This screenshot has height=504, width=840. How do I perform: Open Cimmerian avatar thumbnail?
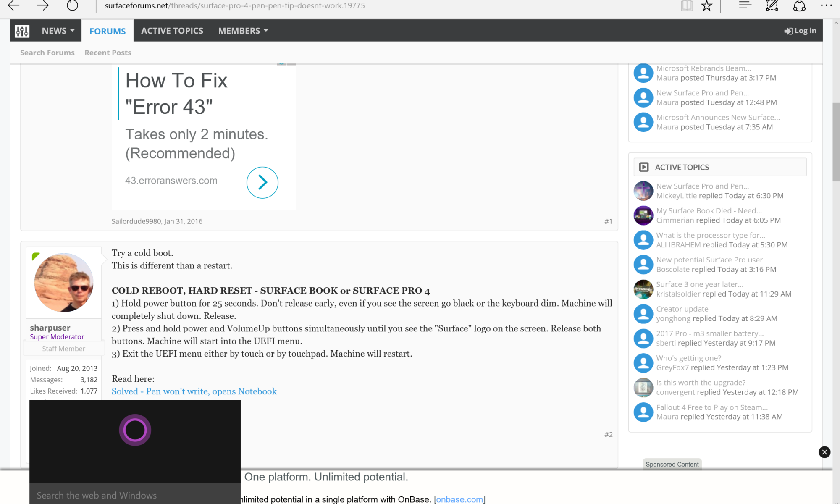643,215
